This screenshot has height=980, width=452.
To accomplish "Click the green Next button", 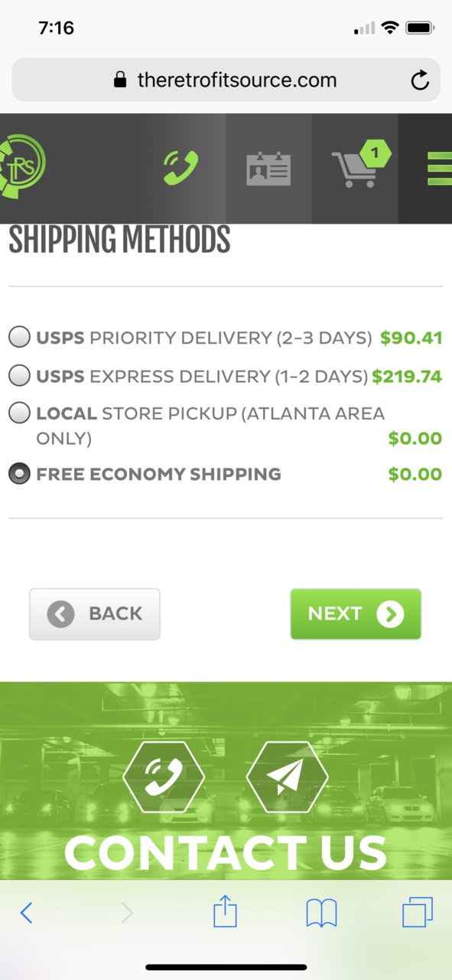I will pos(356,613).
